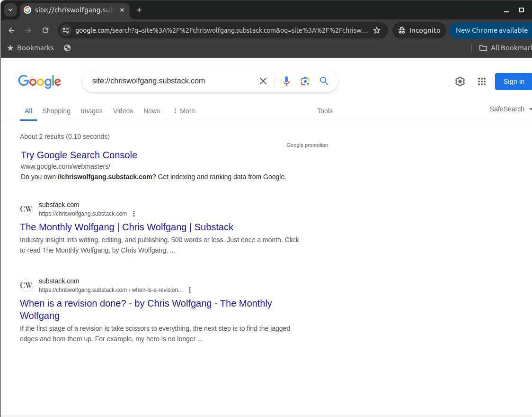Reload the page with the refresh icon
The width and height of the screenshot is (532, 417).
(x=45, y=30)
